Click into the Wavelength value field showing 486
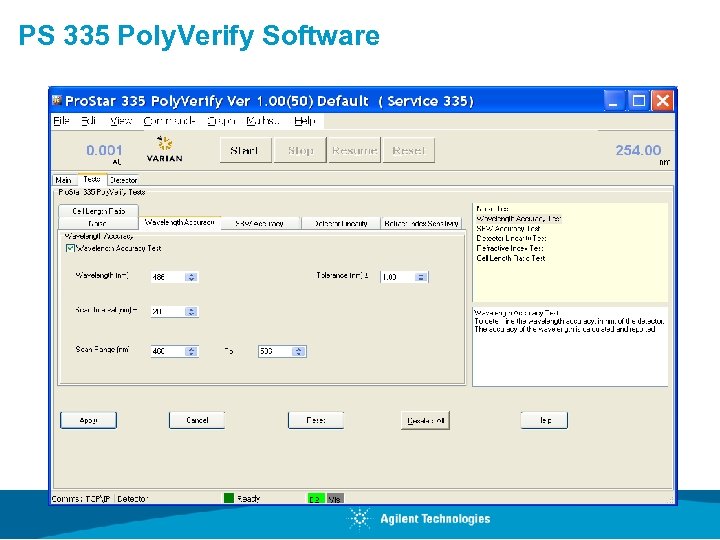720x540 pixels. 168,277
